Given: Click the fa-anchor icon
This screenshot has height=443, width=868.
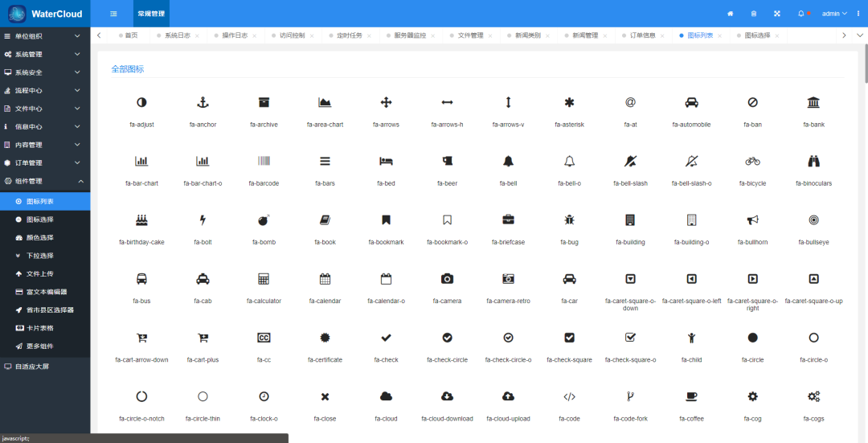Looking at the screenshot, I should (x=203, y=102).
